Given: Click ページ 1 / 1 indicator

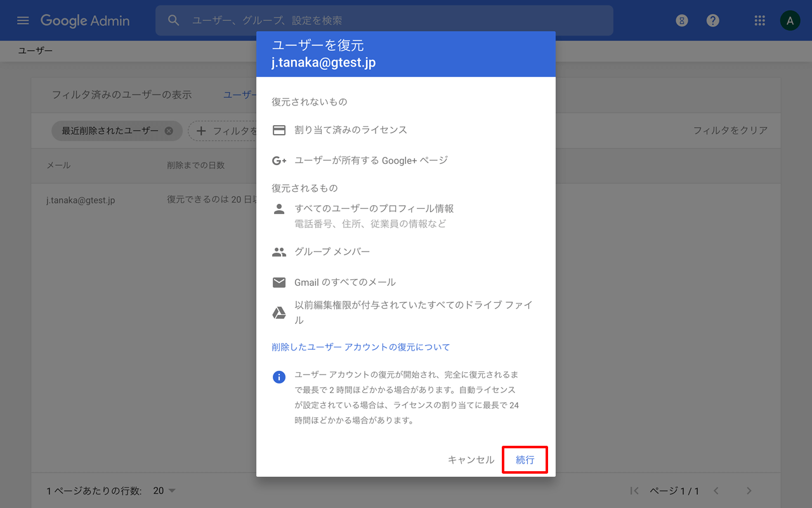Looking at the screenshot, I should click(x=674, y=491).
